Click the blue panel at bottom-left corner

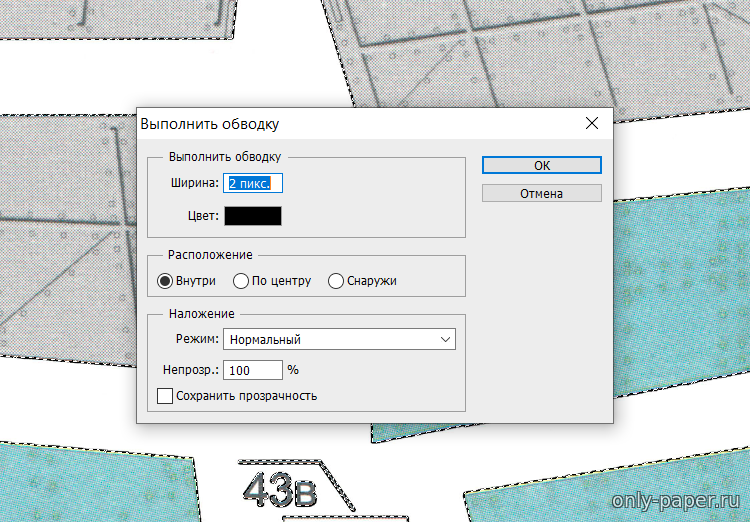90,485
